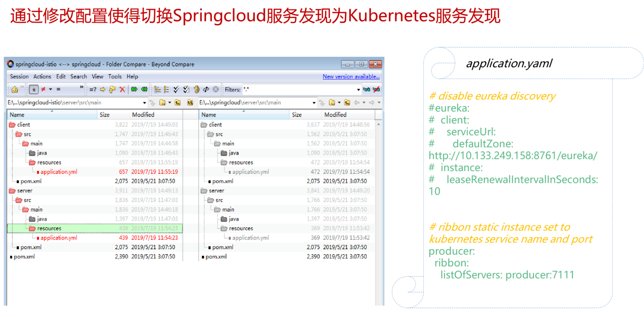
Task: Click the Compare Contents (=?) icon
Action: [93, 90]
